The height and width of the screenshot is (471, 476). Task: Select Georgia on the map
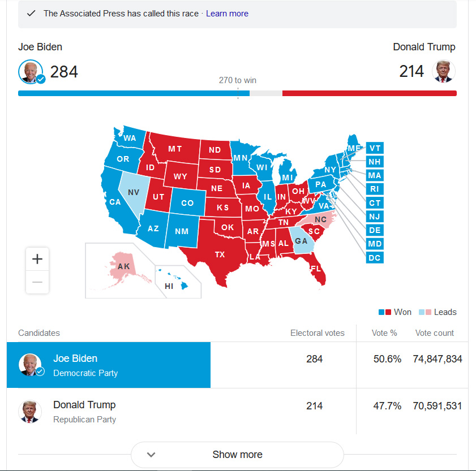tap(301, 241)
